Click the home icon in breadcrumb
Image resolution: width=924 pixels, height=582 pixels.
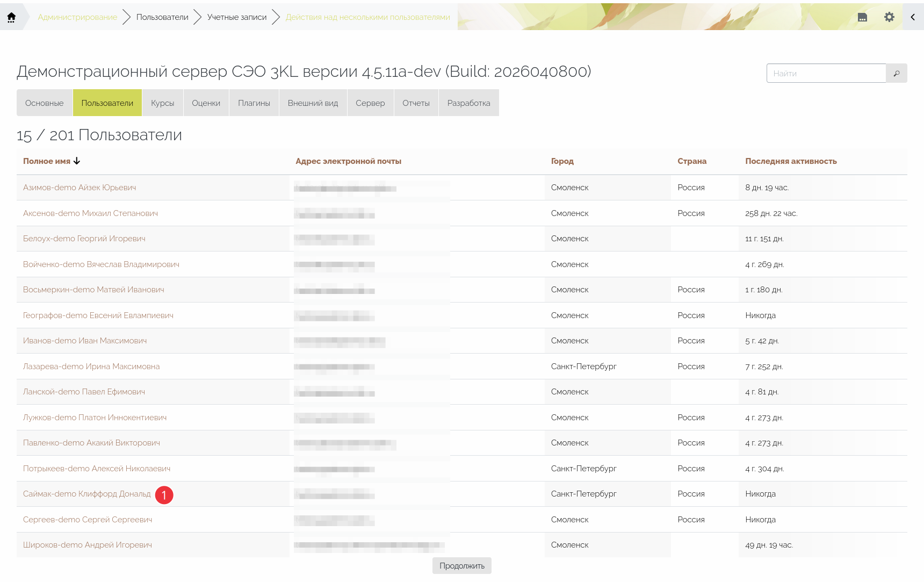pyautogui.click(x=11, y=17)
